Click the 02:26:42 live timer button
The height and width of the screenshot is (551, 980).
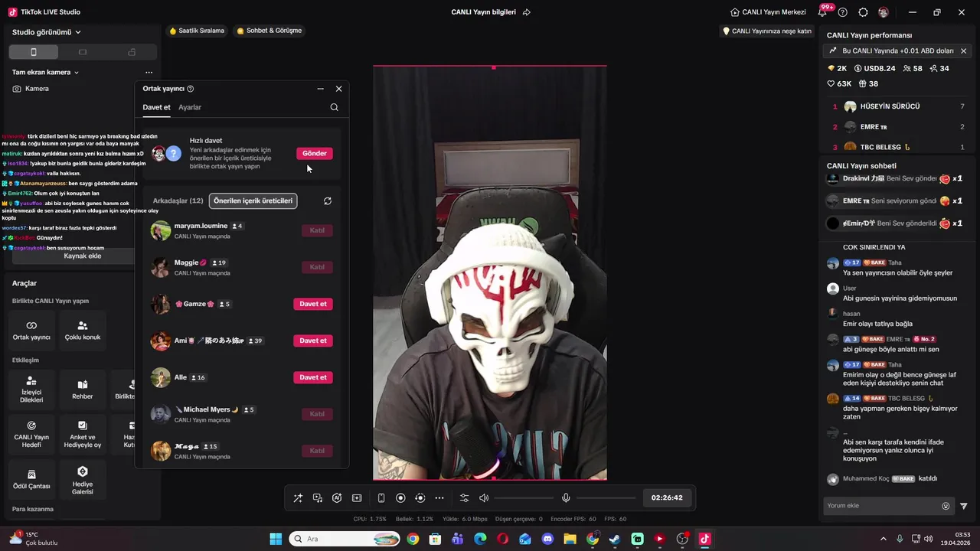(x=667, y=497)
